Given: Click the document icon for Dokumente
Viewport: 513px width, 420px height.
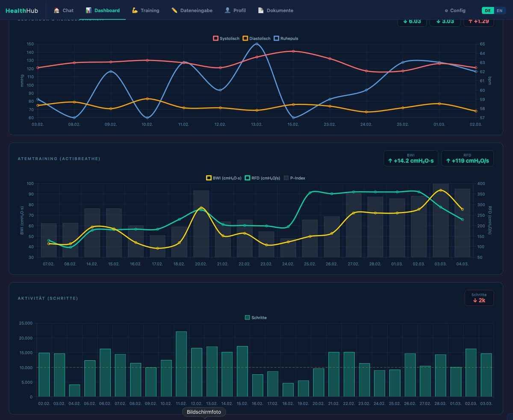Looking at the screenshot, I should (261, 10).
